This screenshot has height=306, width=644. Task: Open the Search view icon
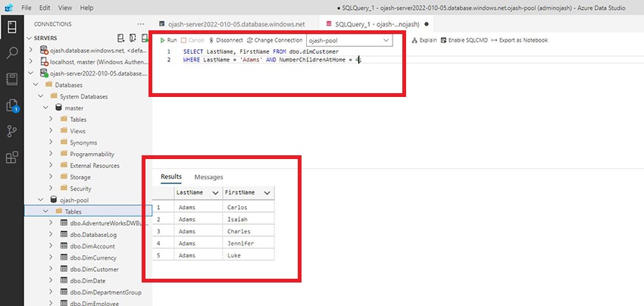click(x=12, y=53)
